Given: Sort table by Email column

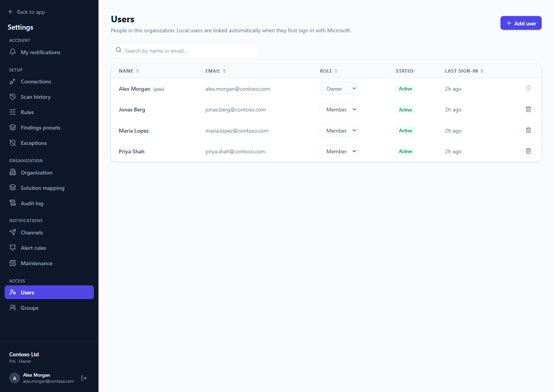Looking at the screenshot, I should click(x=216, y=71).
